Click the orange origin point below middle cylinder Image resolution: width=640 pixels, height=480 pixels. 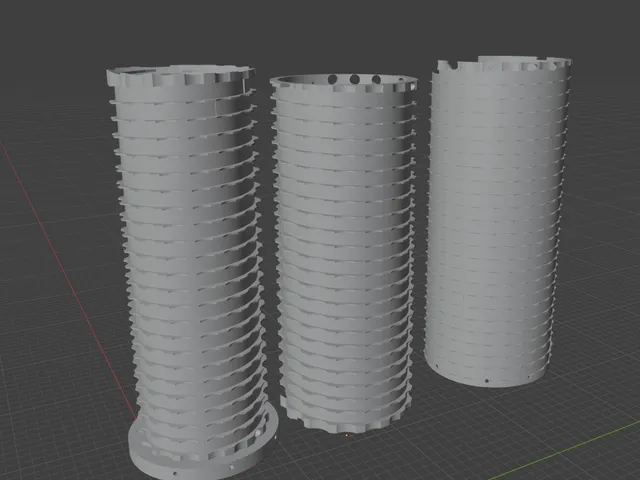click(347, 436)
